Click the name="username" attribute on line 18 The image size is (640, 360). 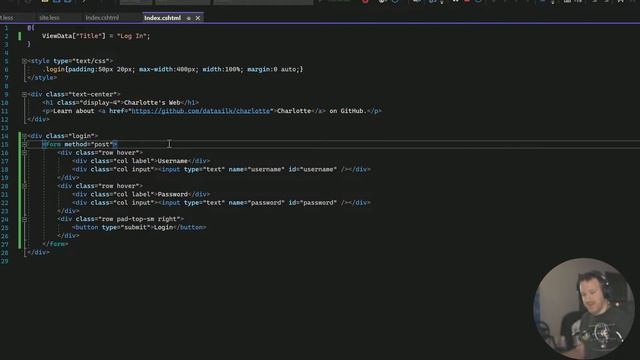256,169
